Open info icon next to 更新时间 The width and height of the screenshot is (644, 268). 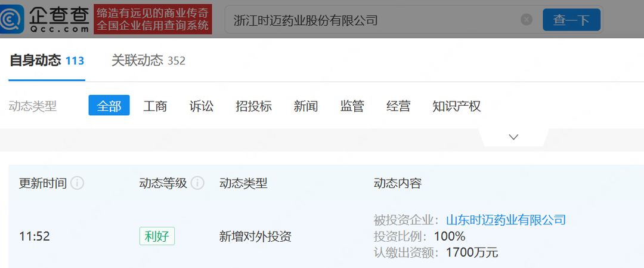coord(77,183)
